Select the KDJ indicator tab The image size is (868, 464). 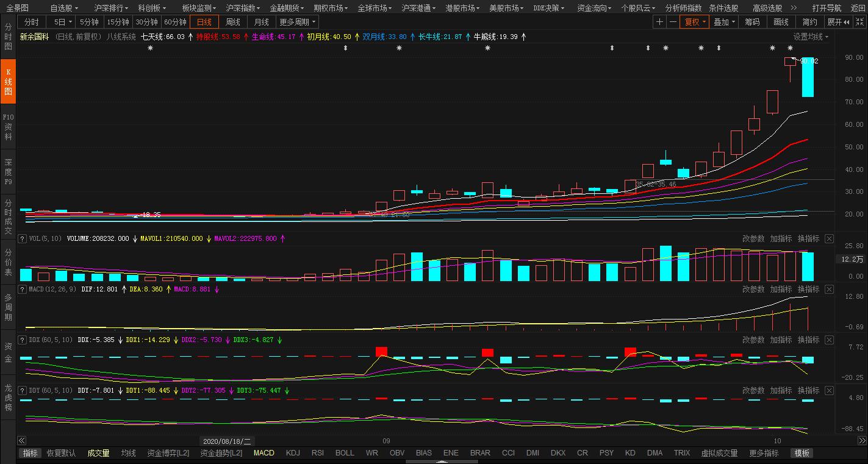[x=293, y=453]
